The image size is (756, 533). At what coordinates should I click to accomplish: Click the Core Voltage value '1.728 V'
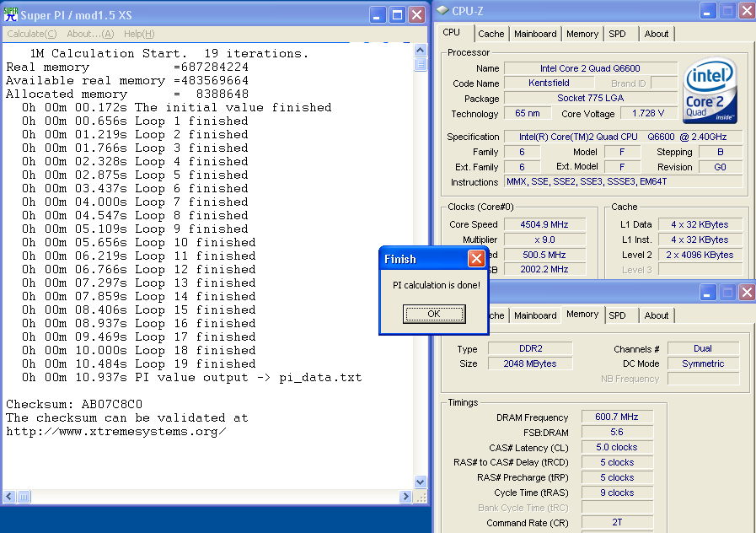(x=648, y=113)
